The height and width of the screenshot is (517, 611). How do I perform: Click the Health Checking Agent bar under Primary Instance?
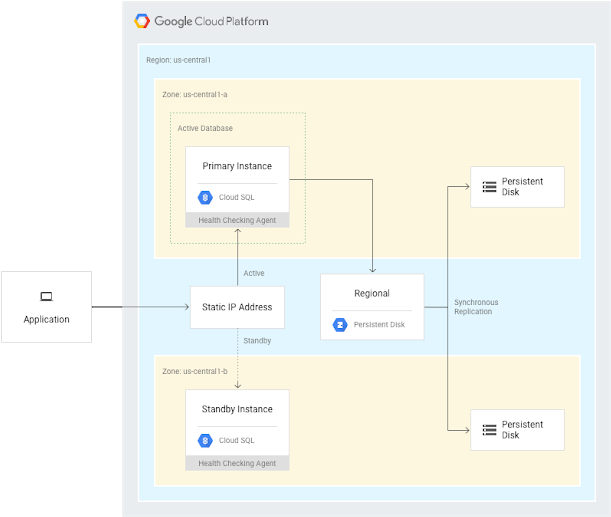coord(237,220)
